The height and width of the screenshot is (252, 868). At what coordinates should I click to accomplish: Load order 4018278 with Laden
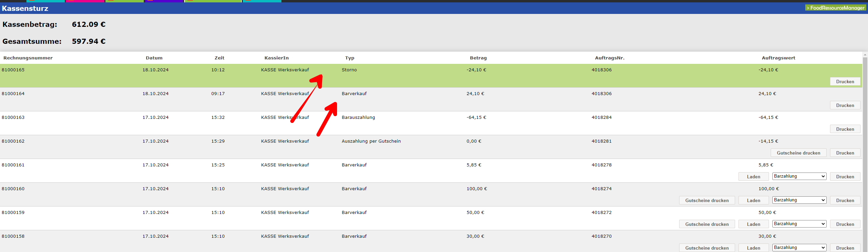tap(753, 177)
